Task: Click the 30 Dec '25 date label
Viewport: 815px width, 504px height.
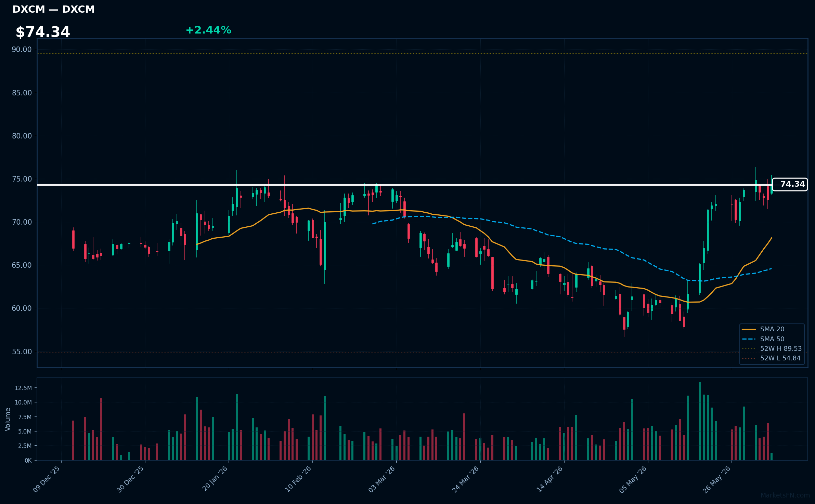Action: point(130,479)
